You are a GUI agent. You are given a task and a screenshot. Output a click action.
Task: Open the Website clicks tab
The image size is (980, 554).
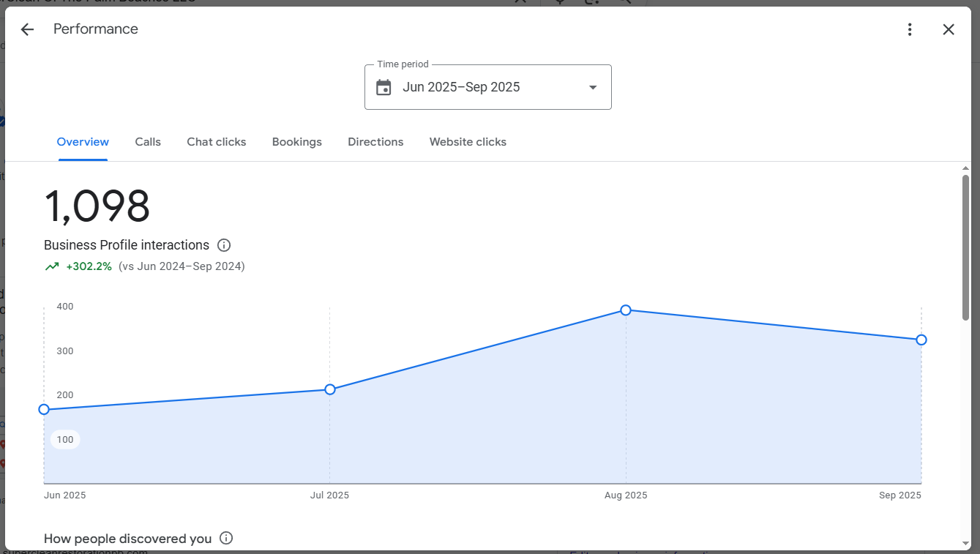(468, 142)
